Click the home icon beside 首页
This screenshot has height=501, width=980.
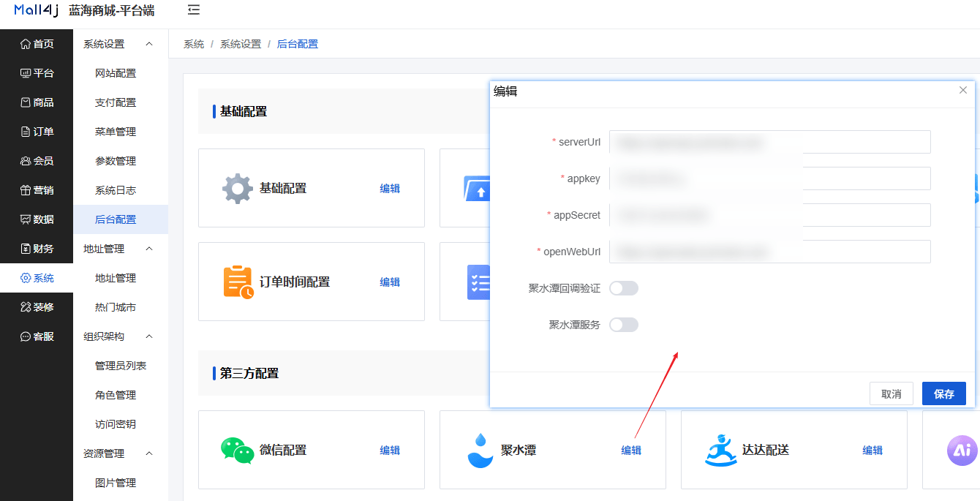tap(26, 44)
